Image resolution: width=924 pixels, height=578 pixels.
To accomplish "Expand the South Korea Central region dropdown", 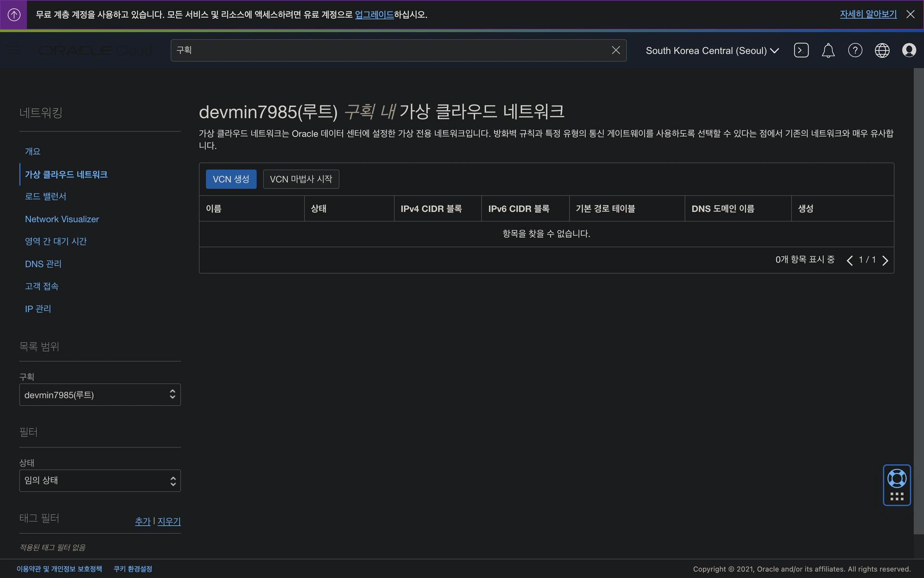I will click(712, 51).
